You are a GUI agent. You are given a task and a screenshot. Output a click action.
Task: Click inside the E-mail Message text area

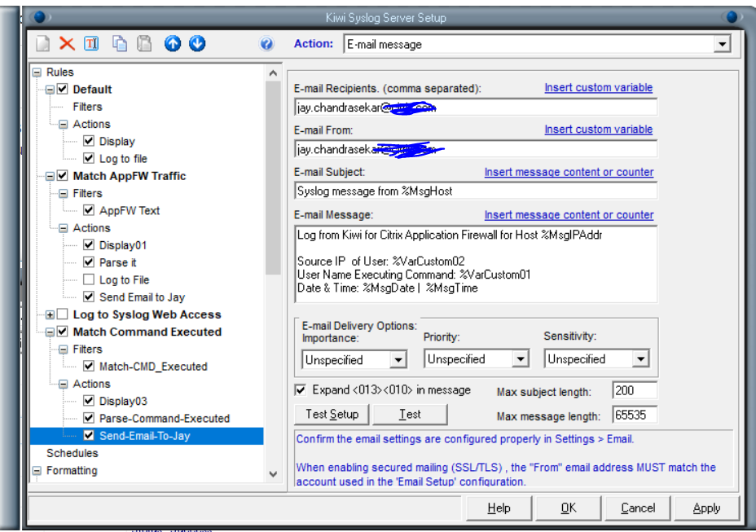[476, 264]
